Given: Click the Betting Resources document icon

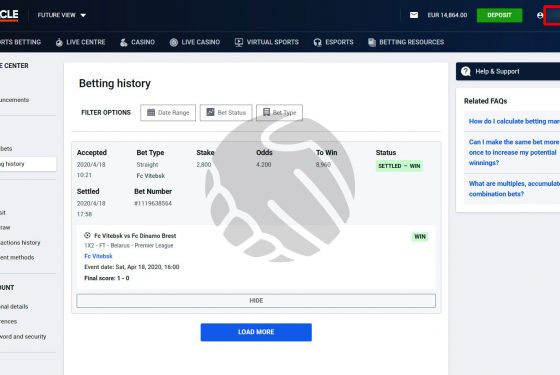Looking at the screenshot, I should [372, 42].
